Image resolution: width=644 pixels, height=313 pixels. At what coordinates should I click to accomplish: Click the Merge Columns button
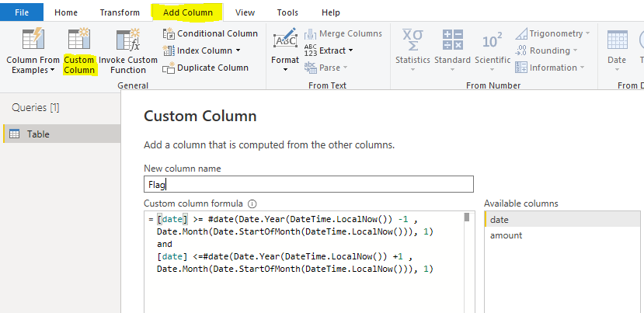(343, 33)
